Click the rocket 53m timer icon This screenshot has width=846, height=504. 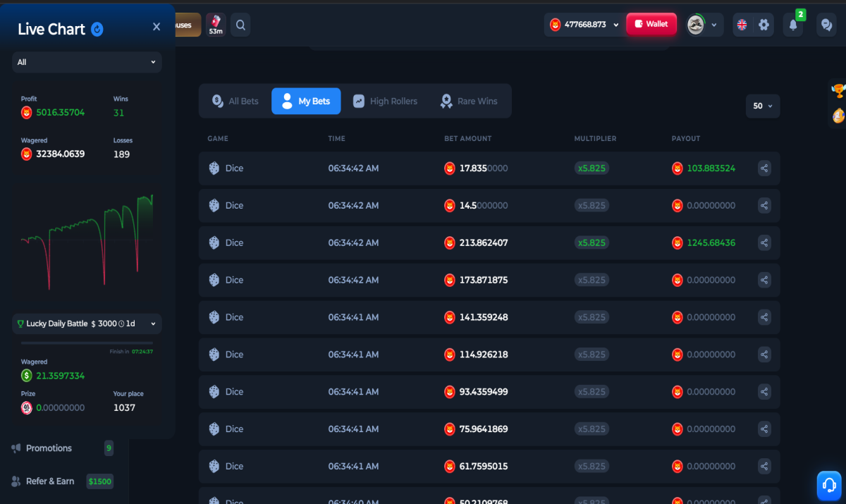click(x=216, y=25)
